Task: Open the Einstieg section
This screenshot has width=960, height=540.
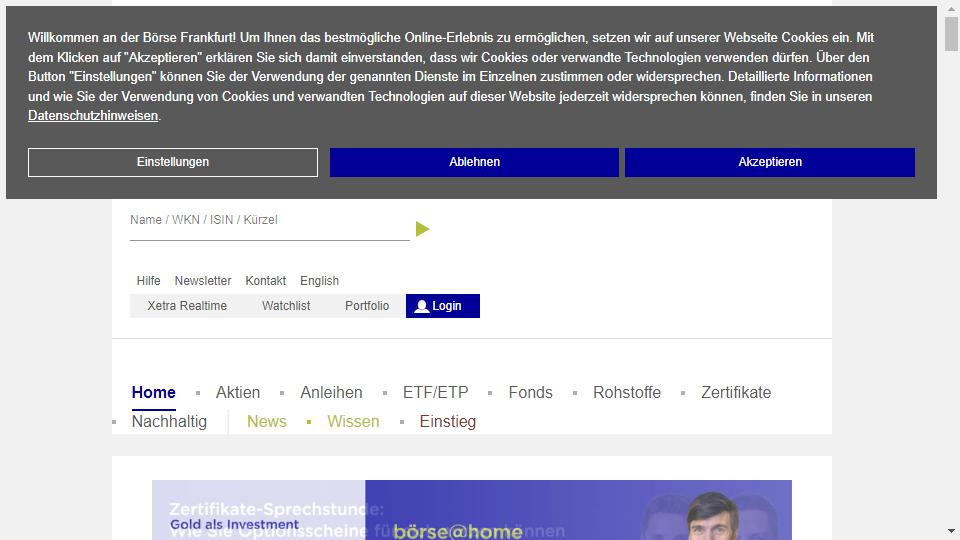Action: click(x=448, y=421)
